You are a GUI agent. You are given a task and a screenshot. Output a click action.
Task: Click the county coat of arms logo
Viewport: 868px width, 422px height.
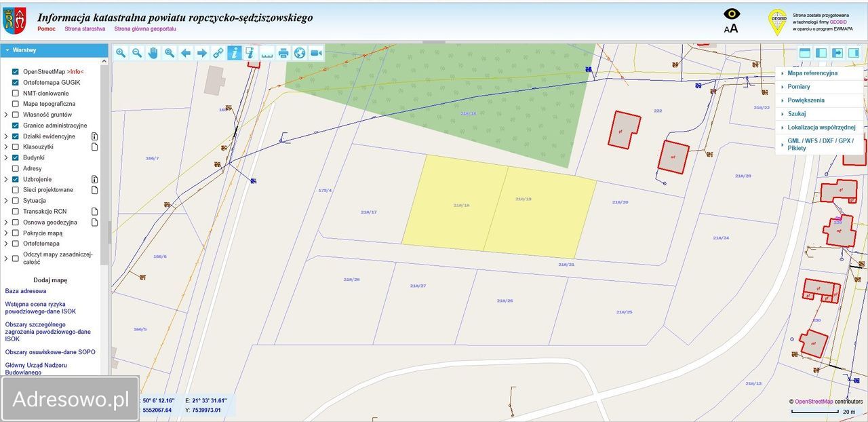pos(15,21)
